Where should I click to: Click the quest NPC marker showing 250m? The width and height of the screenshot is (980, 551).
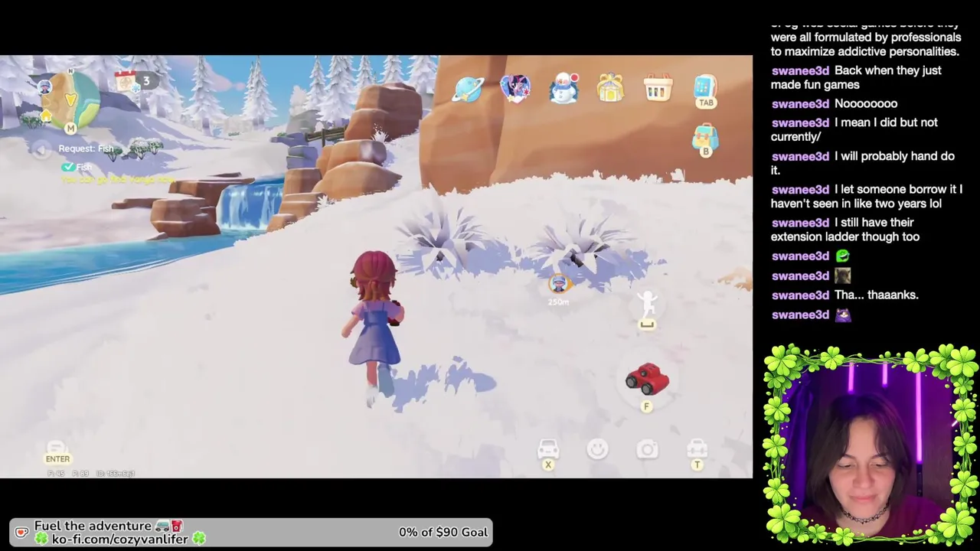(x=559, y=289)
